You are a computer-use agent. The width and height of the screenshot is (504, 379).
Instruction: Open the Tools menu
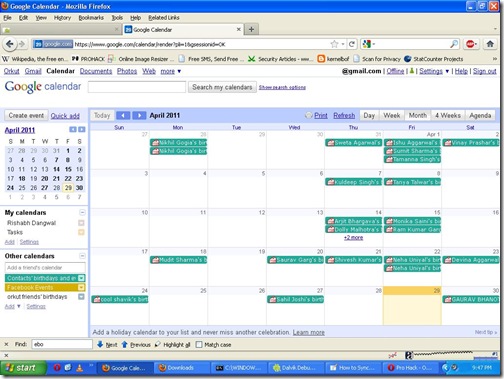tap(117, 18)
